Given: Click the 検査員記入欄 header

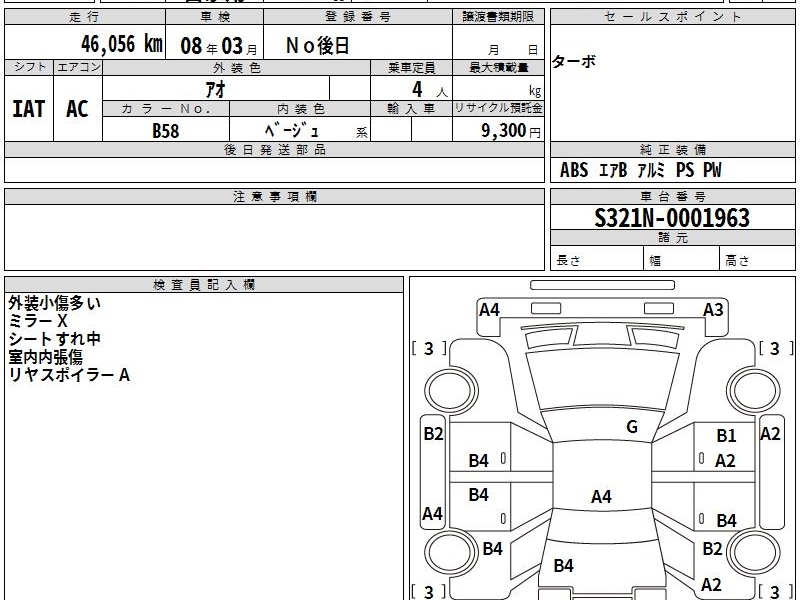Looking at the screenshot, I should point(204,285).
